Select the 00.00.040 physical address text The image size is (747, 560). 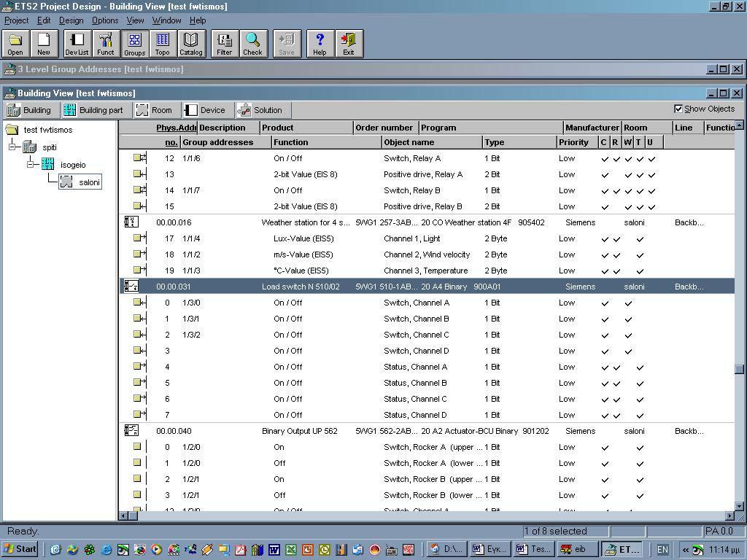[x=174, y=431]
